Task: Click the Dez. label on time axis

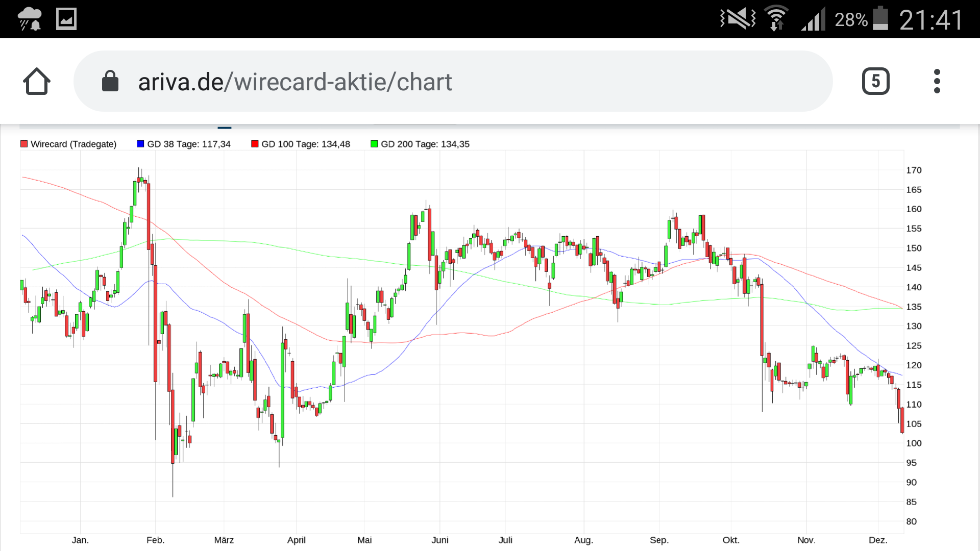Action: 878,540
